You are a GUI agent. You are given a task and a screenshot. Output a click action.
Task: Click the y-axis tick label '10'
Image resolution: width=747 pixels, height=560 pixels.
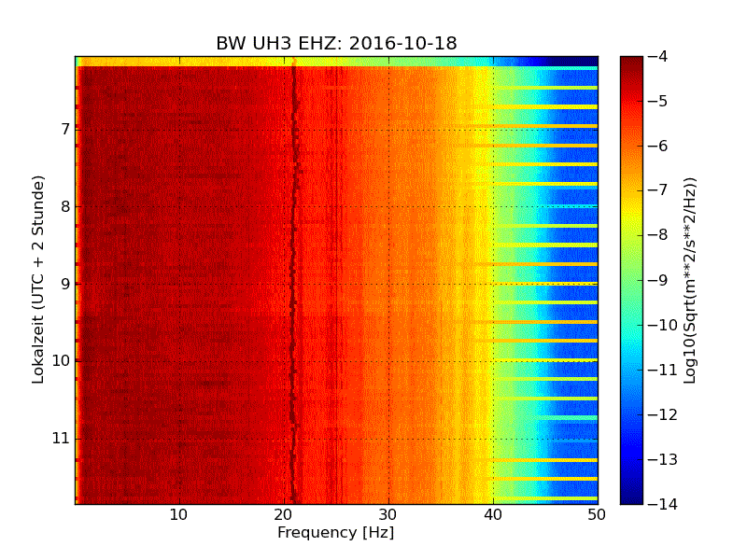click(x=61, y=361)
